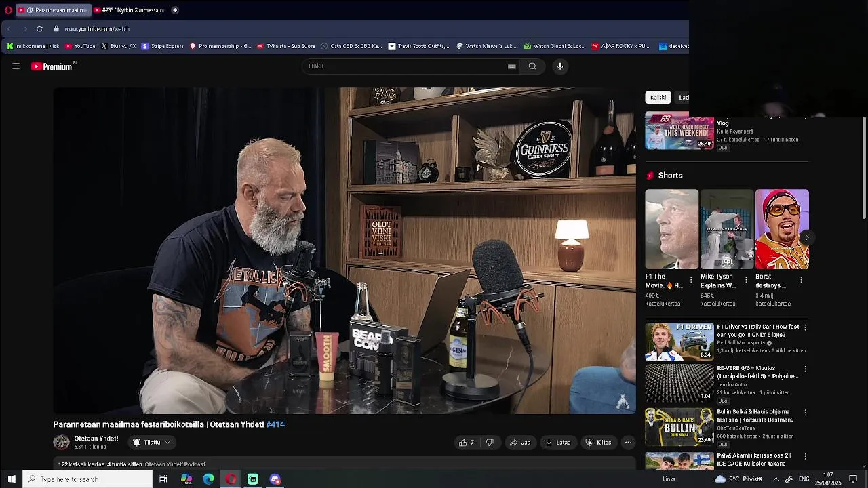Open a new browser tab with plus
Viewport: 868px width, 488px height.
pos(175,10)
